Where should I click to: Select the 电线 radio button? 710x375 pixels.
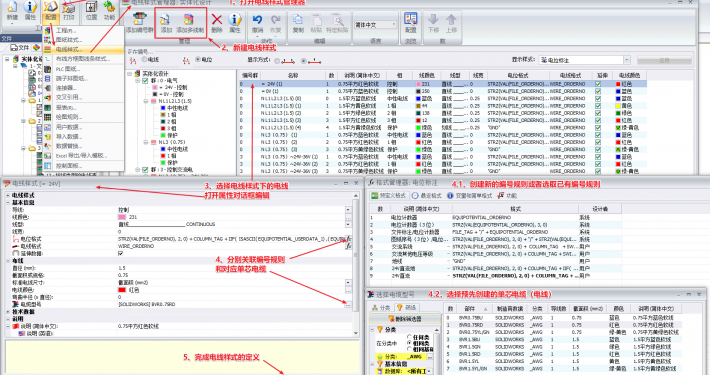(x=144, y=59)
